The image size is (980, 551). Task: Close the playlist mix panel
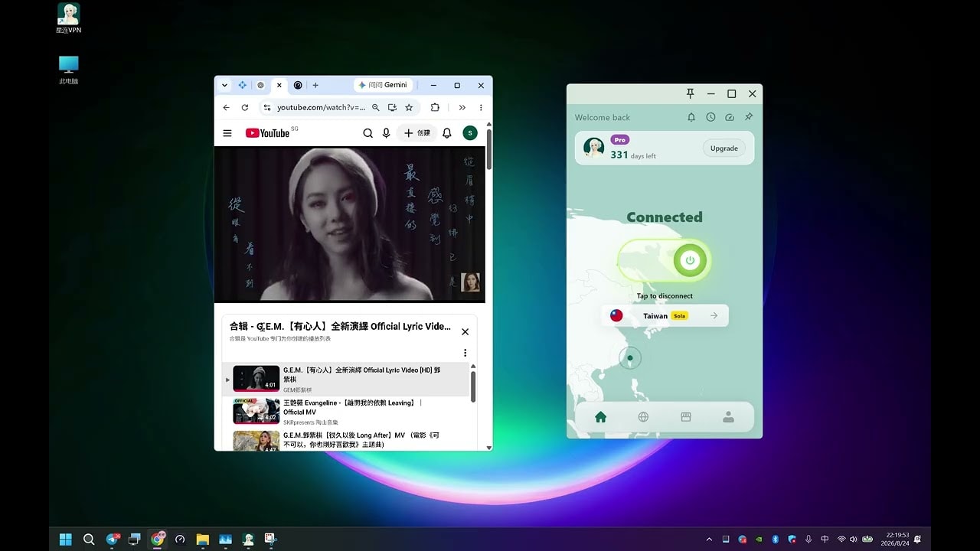pyautogui.click(x=465, y=332)
